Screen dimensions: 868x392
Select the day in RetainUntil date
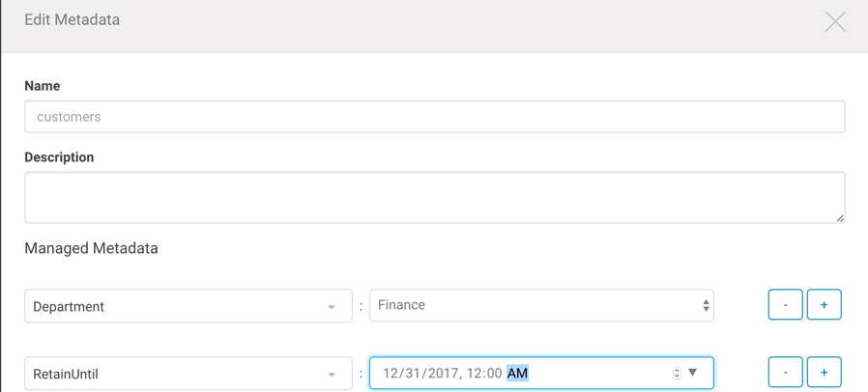(414, 374)
